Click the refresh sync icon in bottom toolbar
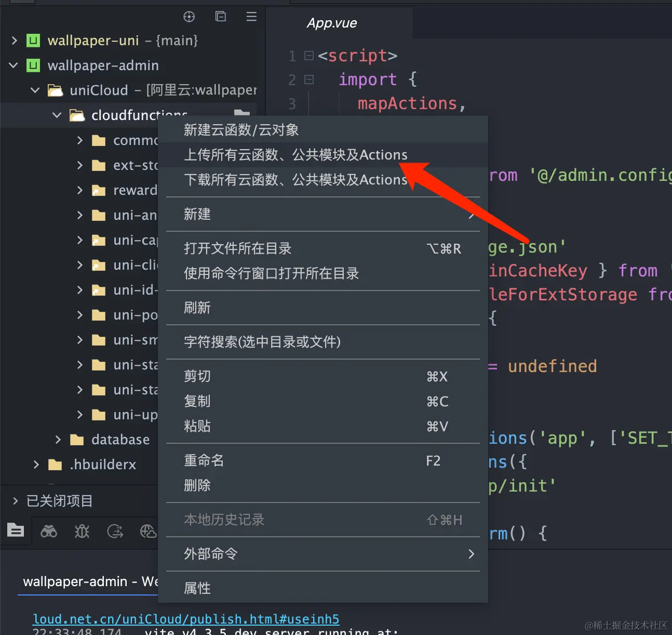 [115, 531]
